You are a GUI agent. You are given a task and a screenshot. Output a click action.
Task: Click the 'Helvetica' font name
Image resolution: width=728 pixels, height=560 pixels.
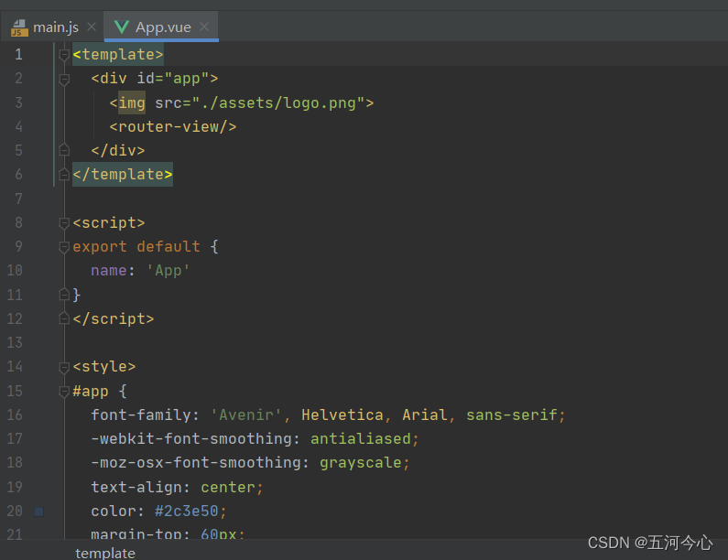(342, 415)
